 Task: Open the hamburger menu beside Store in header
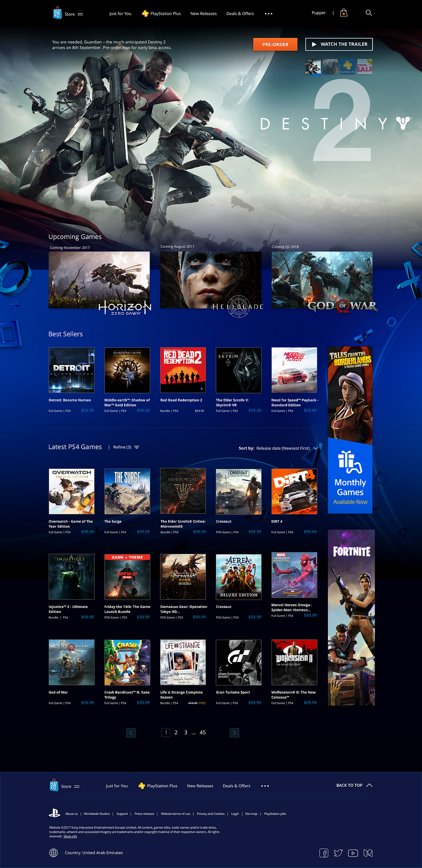point(80,14)
